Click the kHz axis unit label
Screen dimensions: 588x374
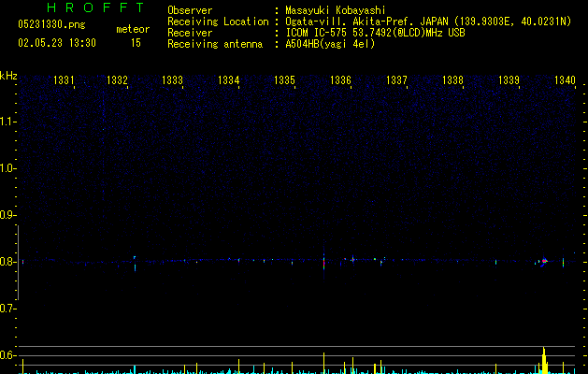(8, 76)
